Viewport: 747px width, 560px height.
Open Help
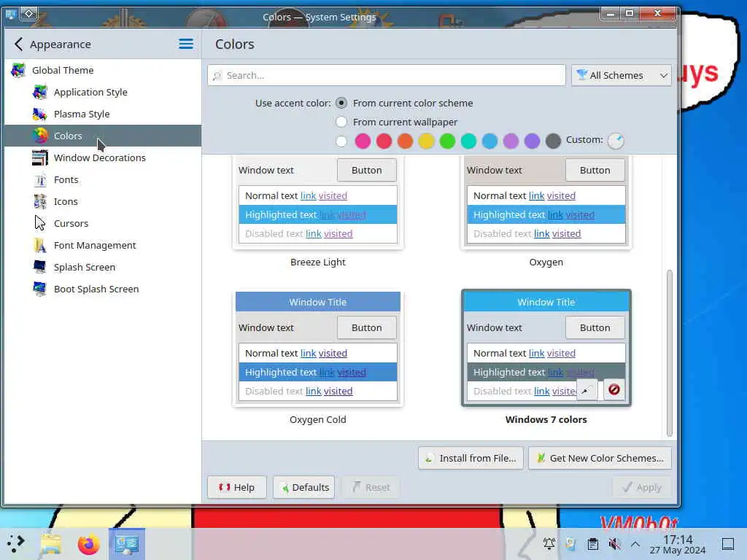(x=237, y=487)
